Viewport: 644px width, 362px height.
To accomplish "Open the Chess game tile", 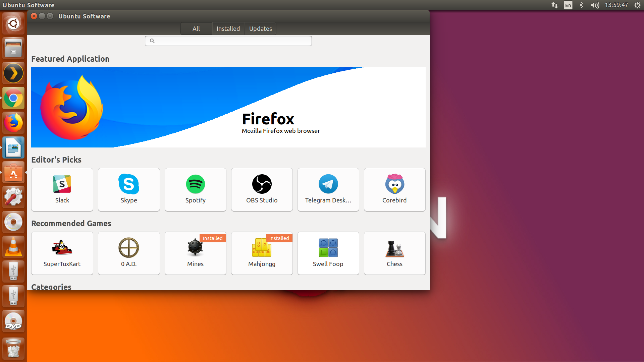I will [x=394, y=253].
